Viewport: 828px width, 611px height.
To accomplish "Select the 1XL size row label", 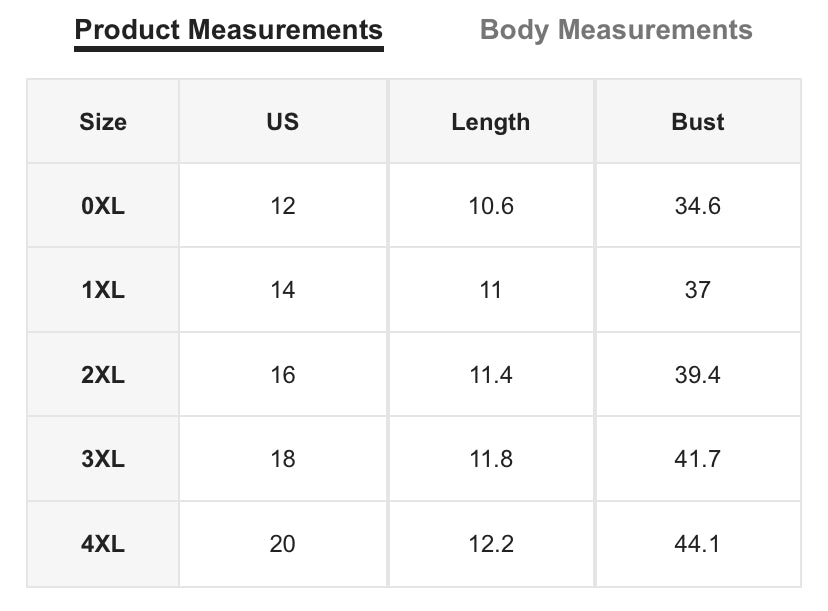I will coord(103,290).
